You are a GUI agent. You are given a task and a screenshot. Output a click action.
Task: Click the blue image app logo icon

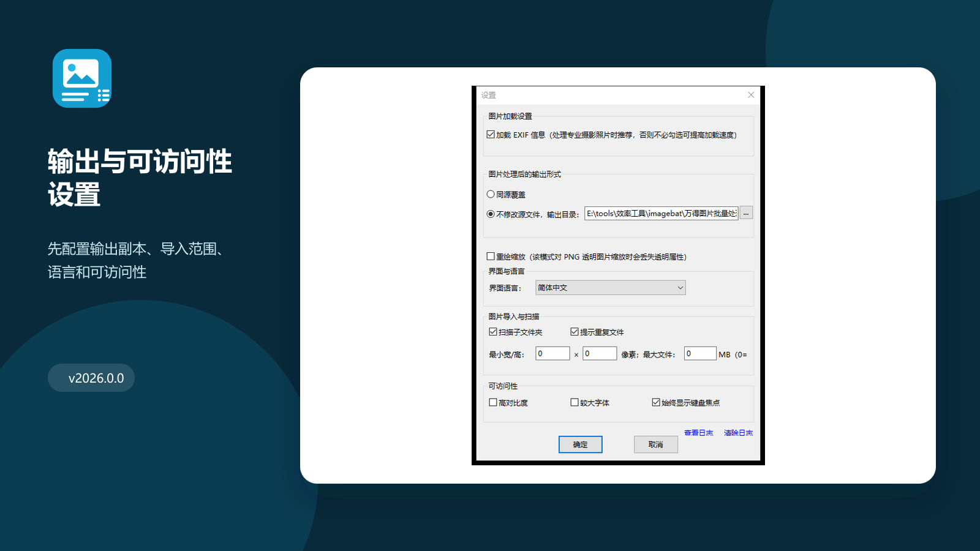click(82, 78)
